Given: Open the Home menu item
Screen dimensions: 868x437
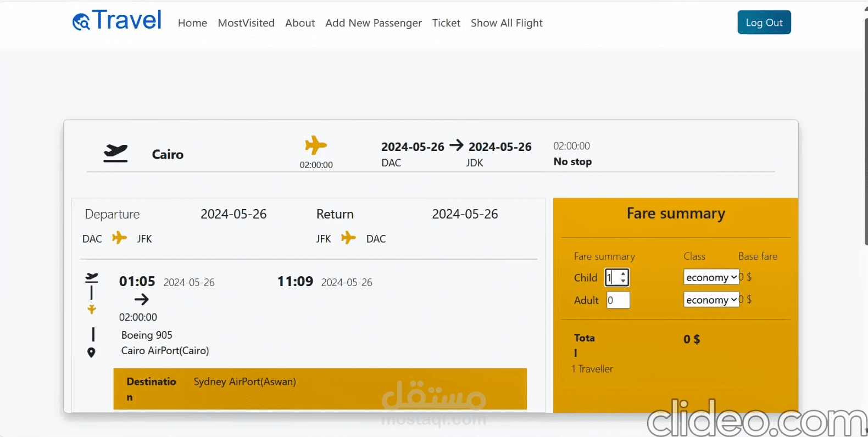Looking at the screenshot, I should [x=192, y=23].
